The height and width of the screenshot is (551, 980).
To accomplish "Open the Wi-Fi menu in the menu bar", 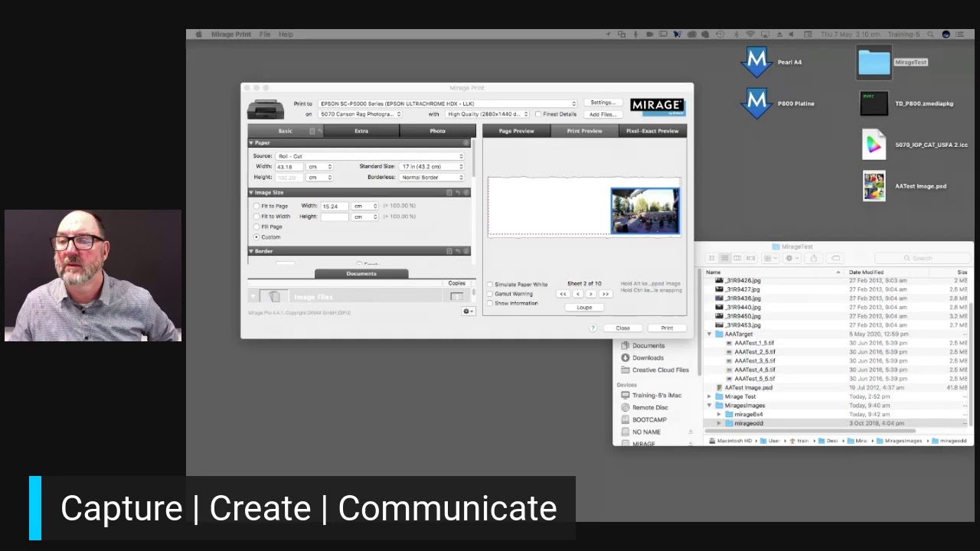I will pyautogui.click(x=750, y=34).
